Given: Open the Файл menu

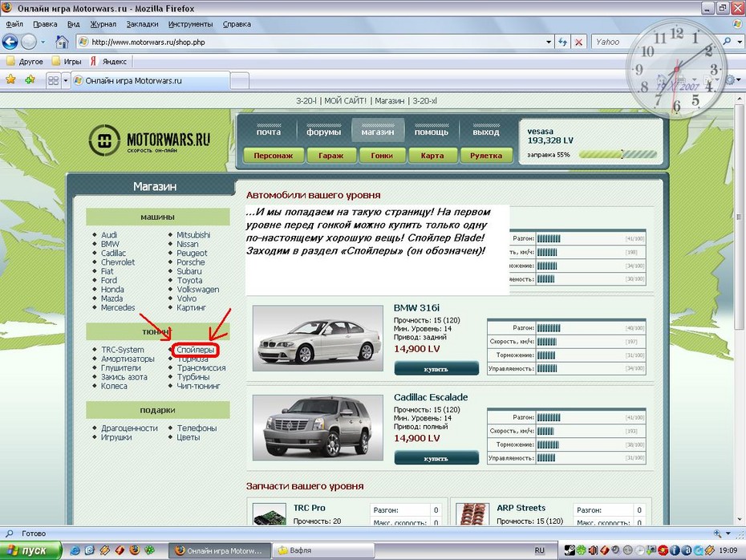Looking at the screenshot, I should click(14, 24).
